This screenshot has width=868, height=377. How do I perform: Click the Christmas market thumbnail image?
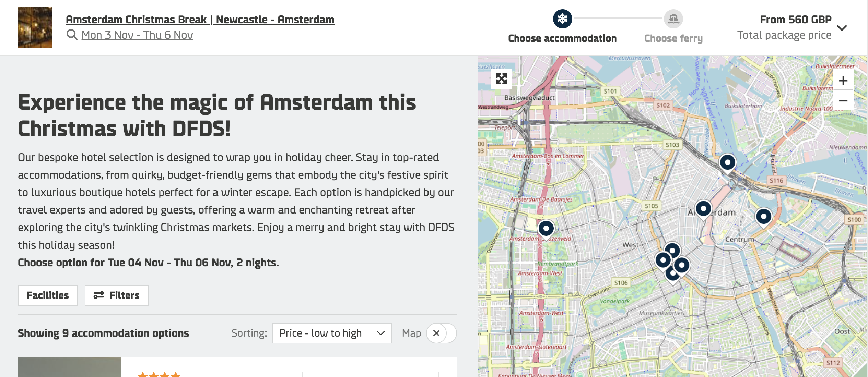point(35,27)
